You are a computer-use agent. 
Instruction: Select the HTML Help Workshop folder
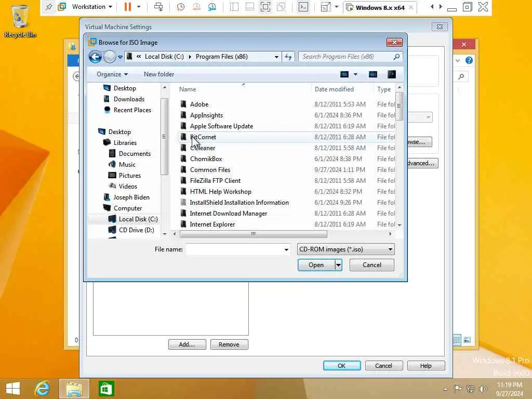click(220, 191)
